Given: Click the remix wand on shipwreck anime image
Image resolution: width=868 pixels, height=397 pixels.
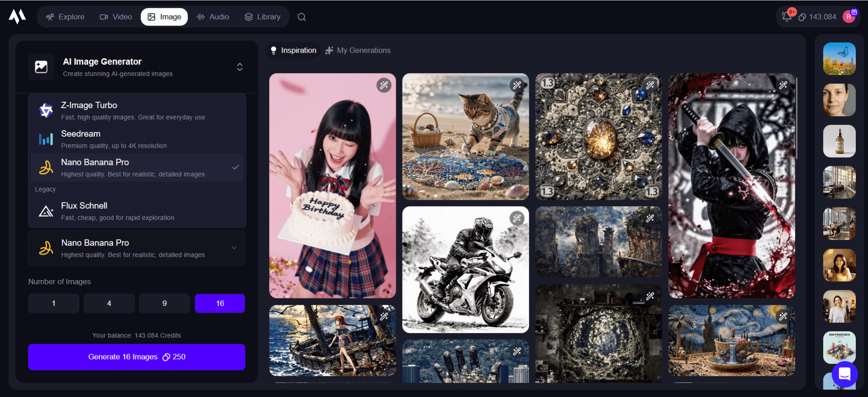Looking at the screenshot, I should (x=384, y=316).
